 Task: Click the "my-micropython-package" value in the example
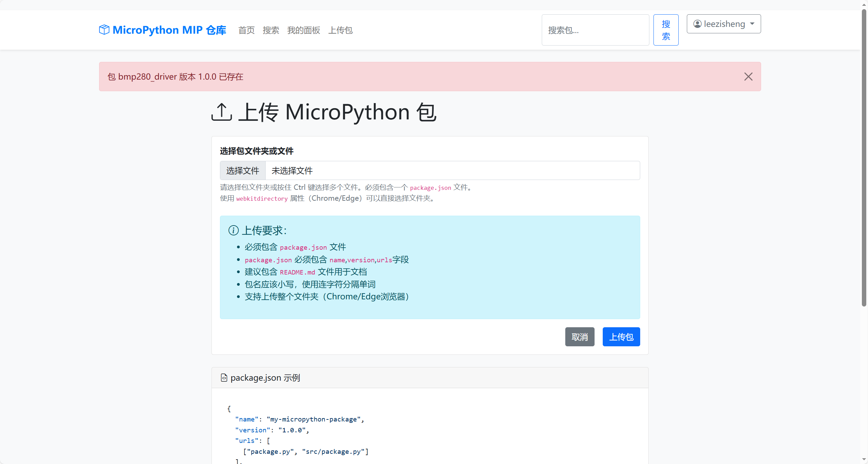pos(313,419)
